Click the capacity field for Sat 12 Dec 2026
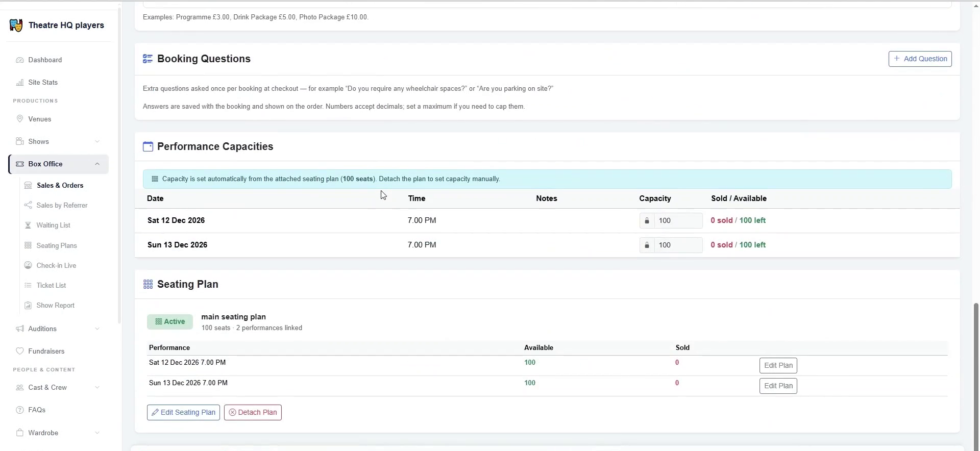 tap(678, 220)
